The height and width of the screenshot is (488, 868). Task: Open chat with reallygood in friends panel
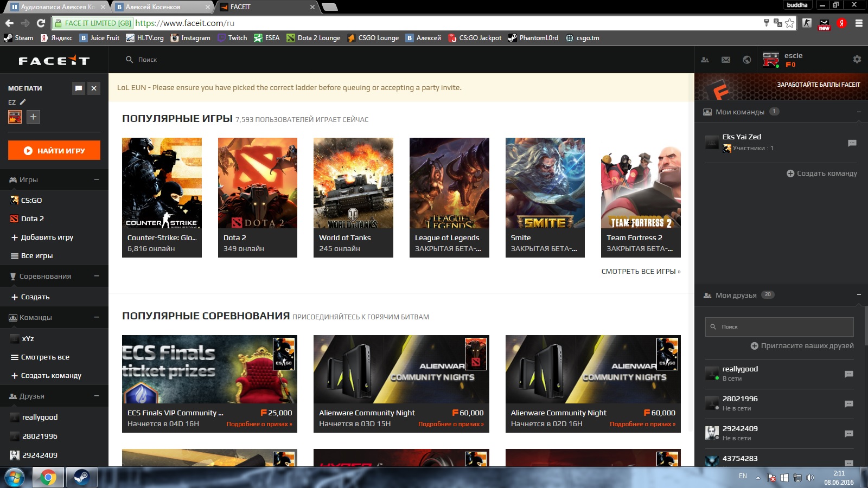click(849, 374)
